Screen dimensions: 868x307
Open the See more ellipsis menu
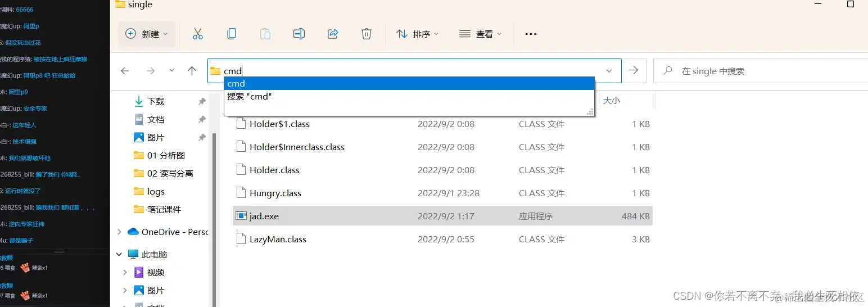click(x=531, y=34)
